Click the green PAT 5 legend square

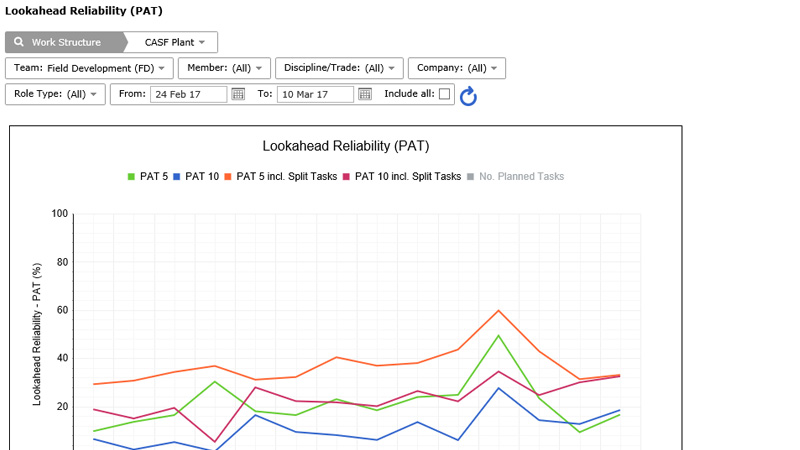(131, 177)
